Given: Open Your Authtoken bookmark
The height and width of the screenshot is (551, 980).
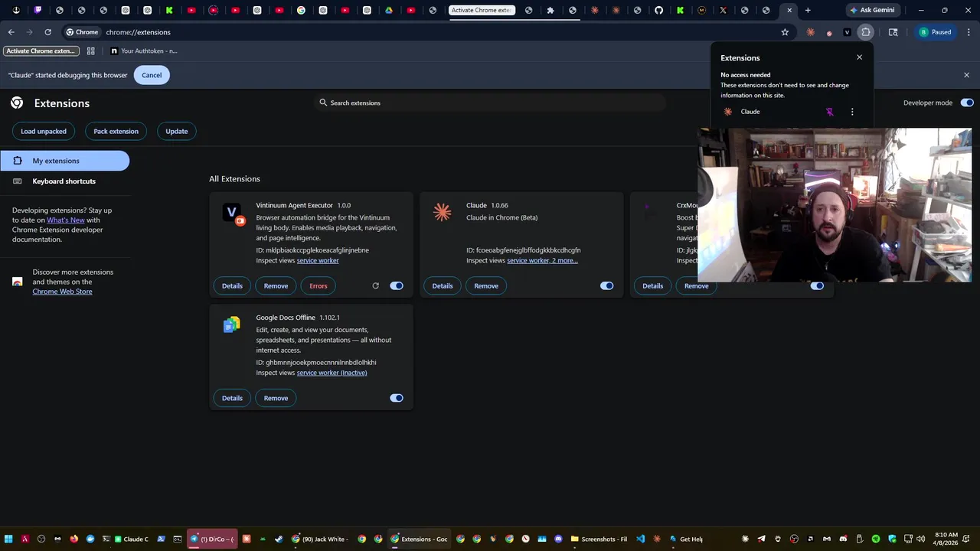Looking at the screenshot, I should coord(144,51).
